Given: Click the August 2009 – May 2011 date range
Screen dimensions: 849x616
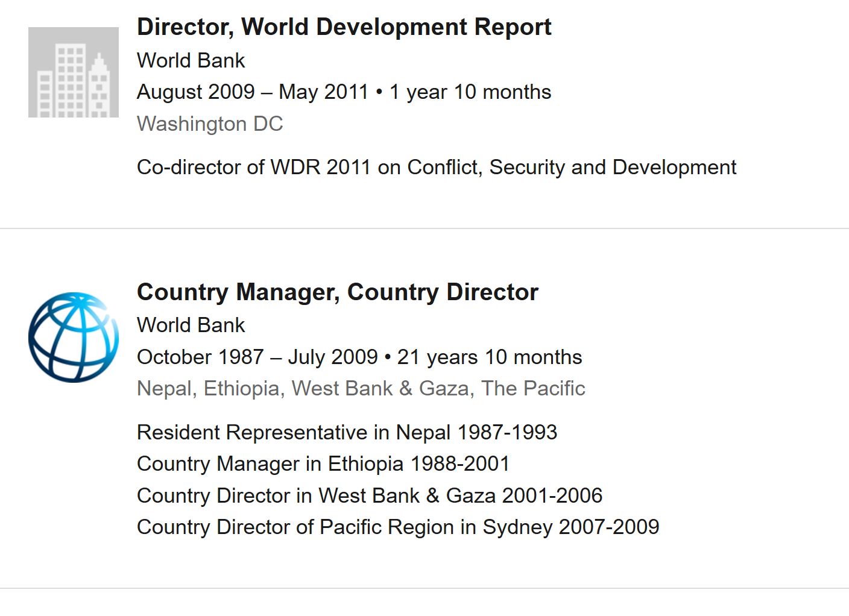Looking at the screenshot, I should point(252,92).
